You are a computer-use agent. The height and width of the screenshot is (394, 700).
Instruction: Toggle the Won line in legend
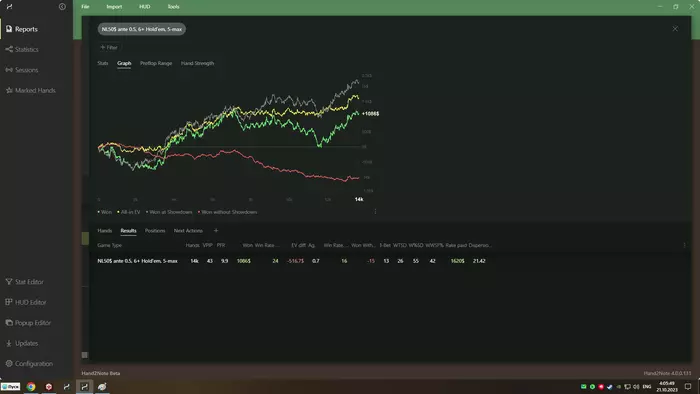coord(104,212)
